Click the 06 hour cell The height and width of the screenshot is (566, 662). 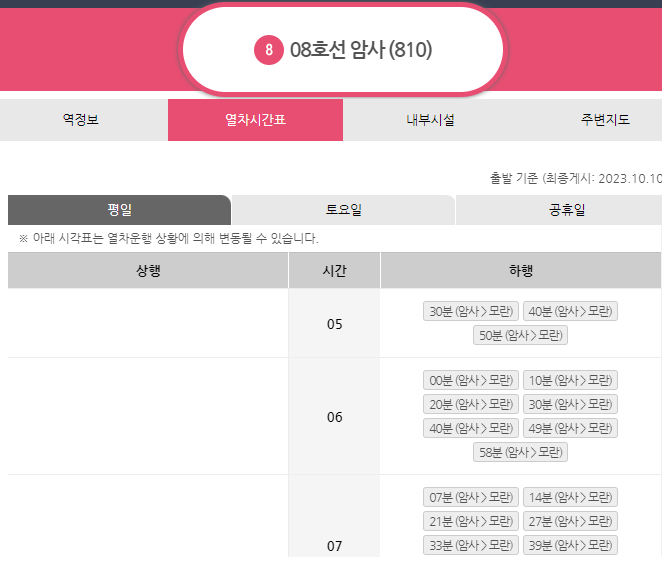(x=334, y=417)
